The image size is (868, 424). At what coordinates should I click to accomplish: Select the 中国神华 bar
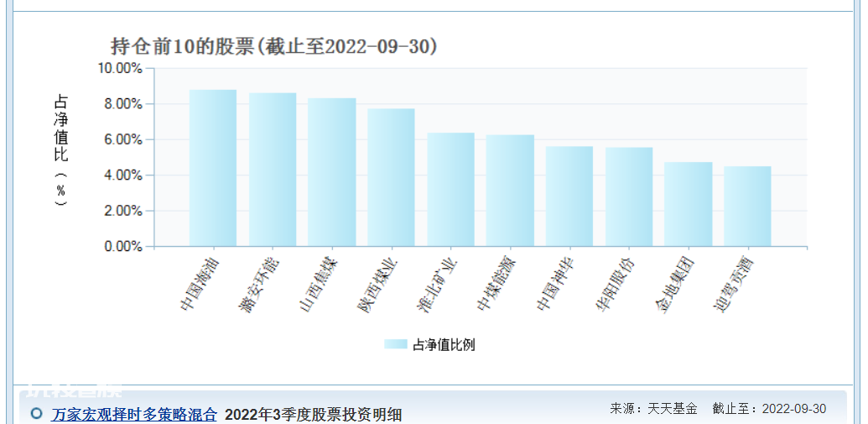click(x=569, y=196)
